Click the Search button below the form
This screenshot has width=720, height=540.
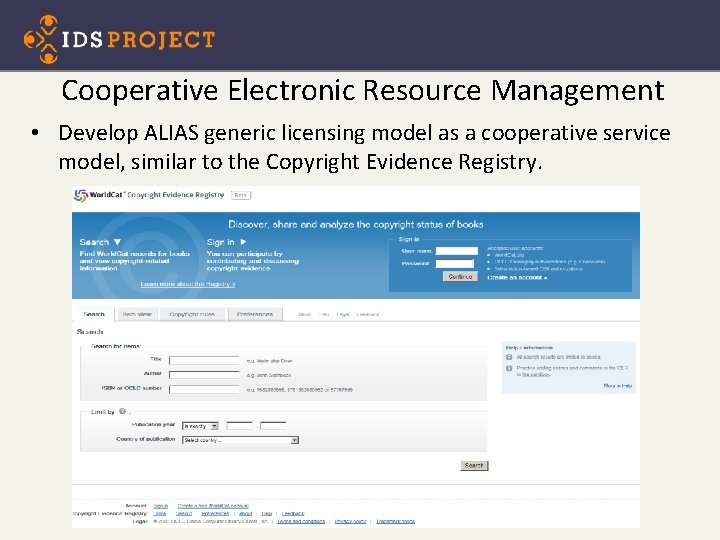(x=474, y=466)
